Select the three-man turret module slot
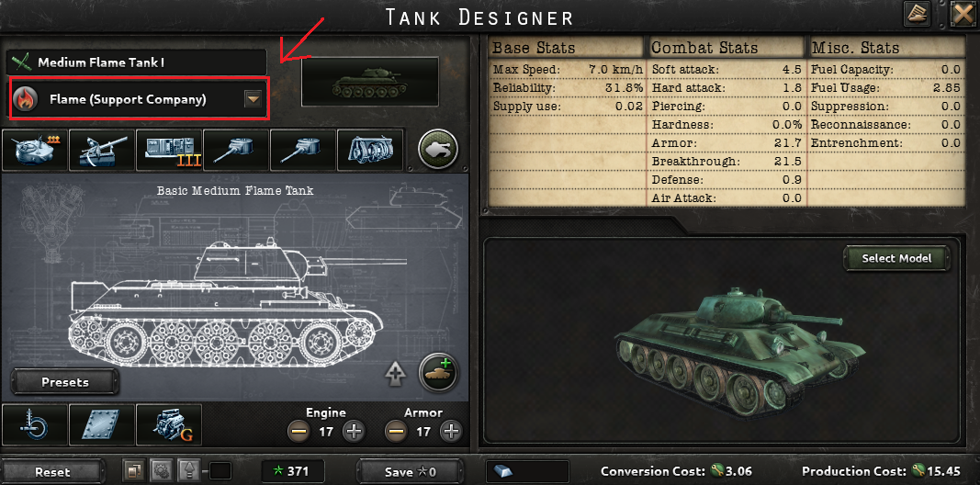Viewport: 980px width, 485px height. (x=34, y=150)
